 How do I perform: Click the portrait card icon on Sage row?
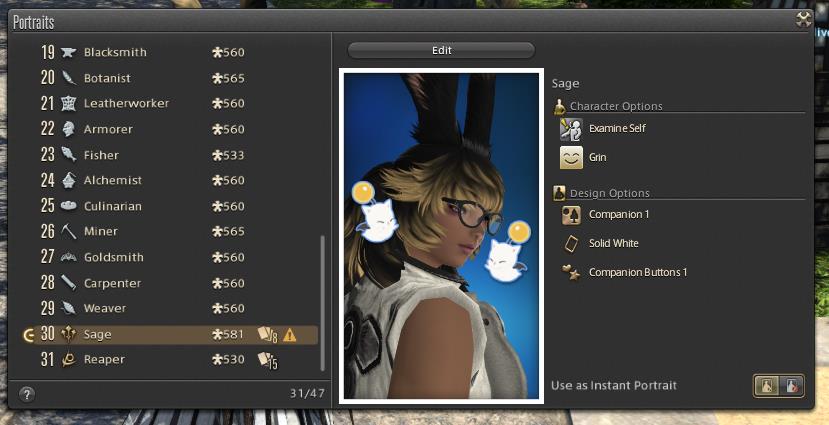(x=267, y=335)
